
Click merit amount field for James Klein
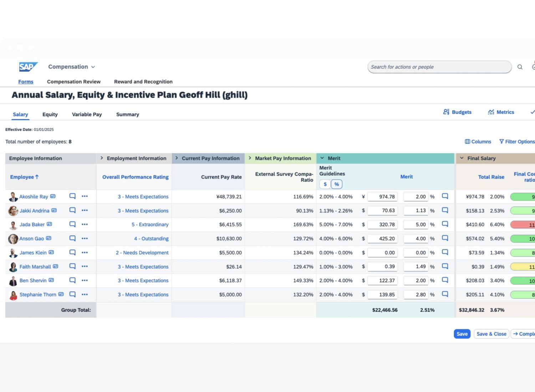click(382, 253)
